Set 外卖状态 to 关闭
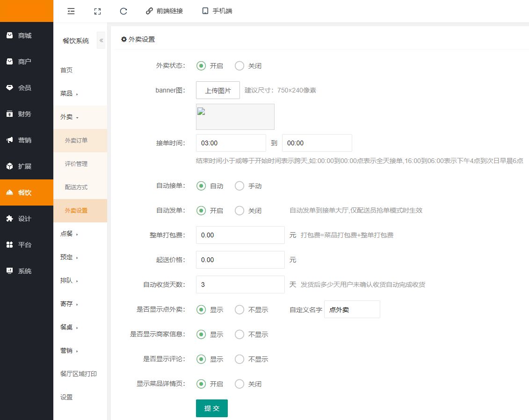Image resolution: width=529 pixels, height=420 pixels. [240, 66]
